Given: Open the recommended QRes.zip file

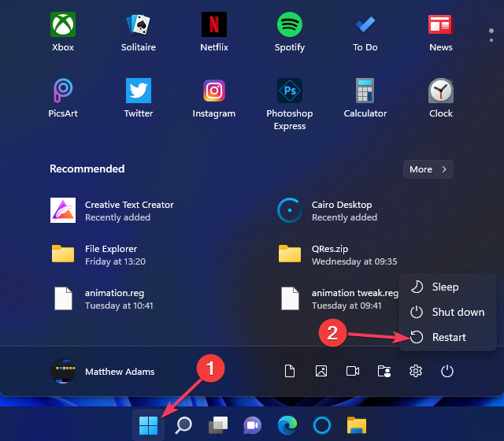Looking at the screenshot, I should coord(337,254).
